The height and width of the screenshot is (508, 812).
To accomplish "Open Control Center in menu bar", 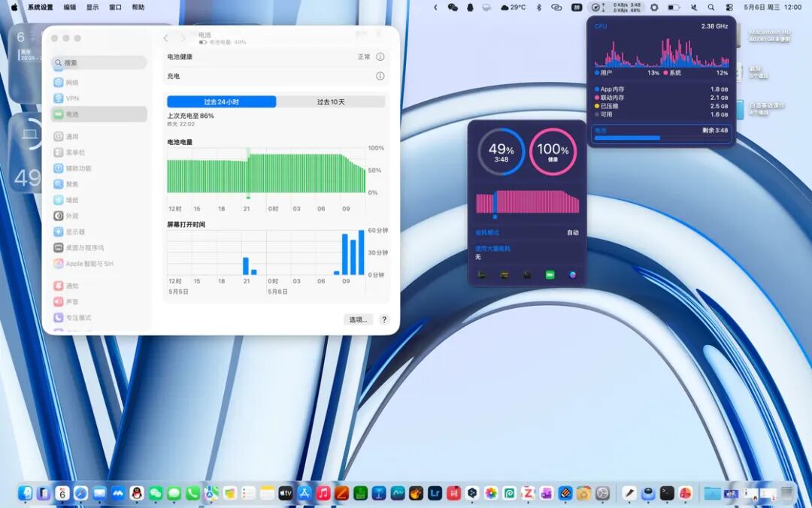I will coord(729,8).
